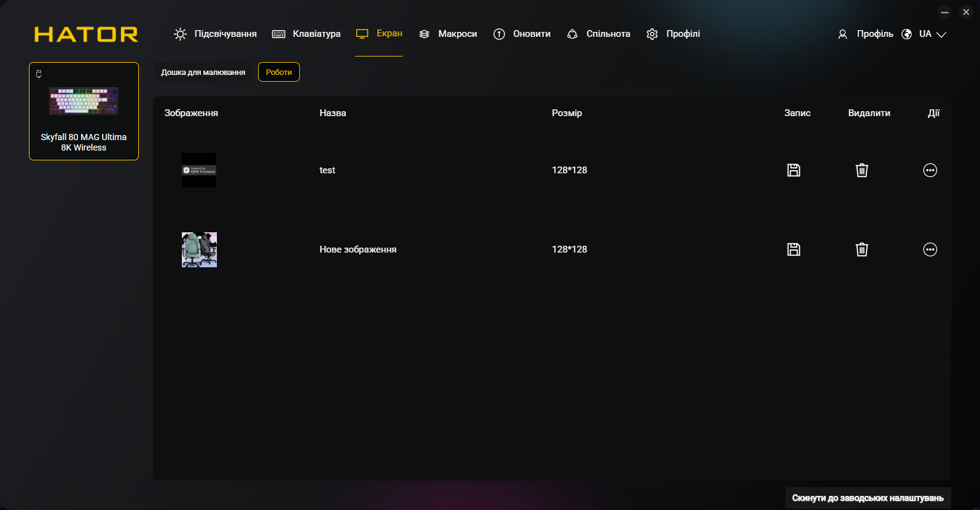This screenshot has width=980, height=510.
Task: Click the name 'test' in the table
Action: click(x=327, y=170)
